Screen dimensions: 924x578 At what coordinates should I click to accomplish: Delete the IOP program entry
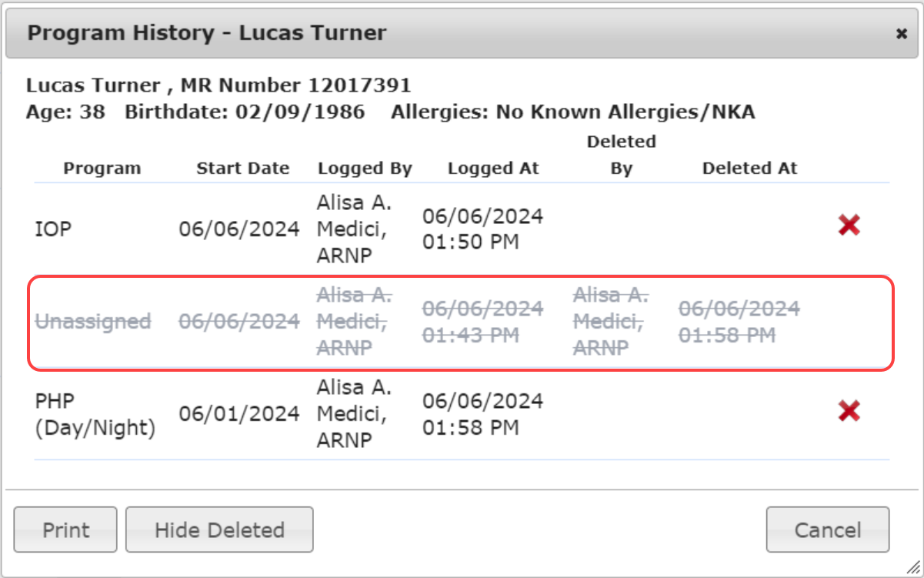click(849, 226)
